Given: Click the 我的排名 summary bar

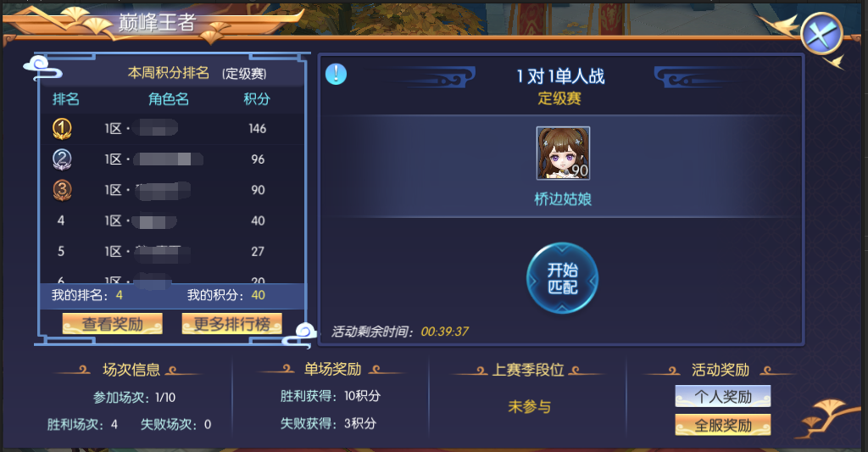Looking at the screenshot, I should coord(172,295).
